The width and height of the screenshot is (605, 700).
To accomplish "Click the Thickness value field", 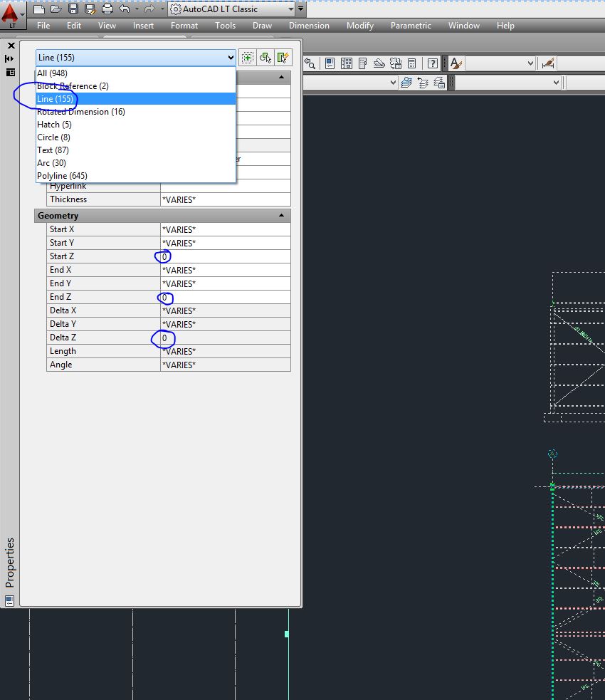I will tap(226, 199).
